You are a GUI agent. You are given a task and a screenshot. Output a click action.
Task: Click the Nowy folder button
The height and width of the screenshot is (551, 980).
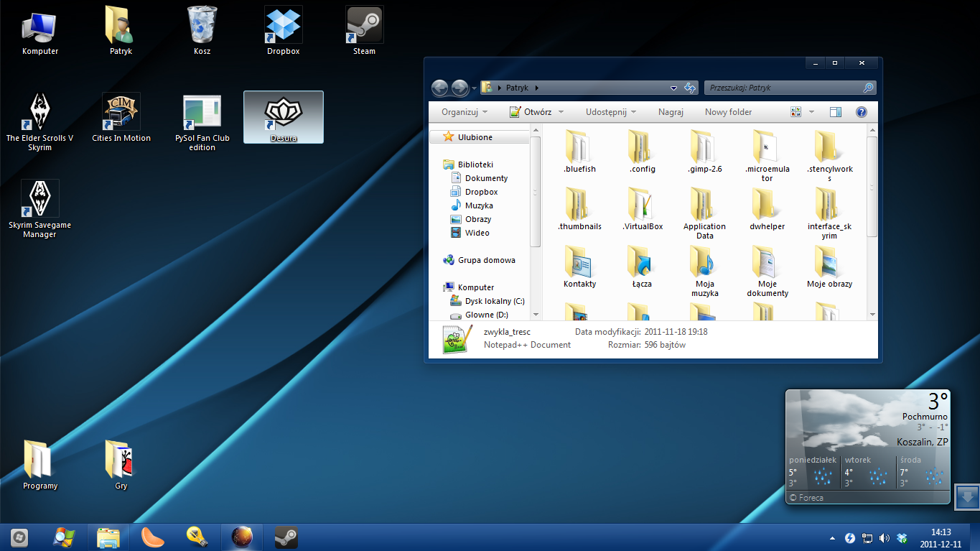728,112
